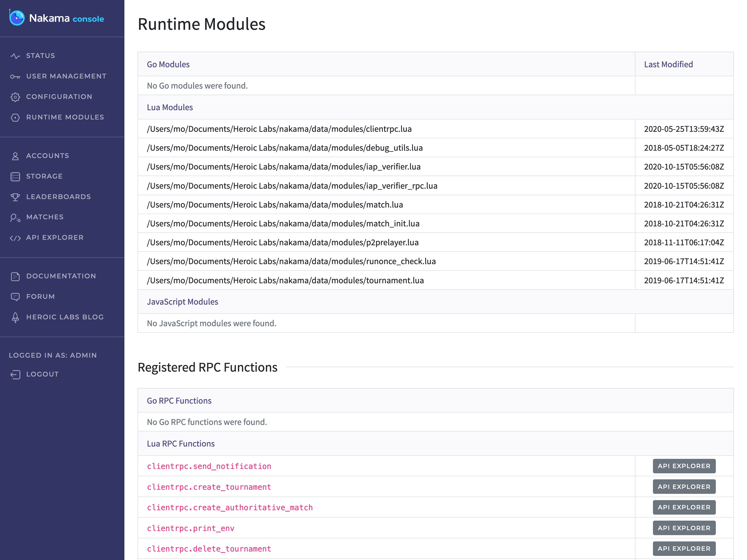
Task: Click the Heroic Labs Blog rocket icon
Action: tap(15, 317)
